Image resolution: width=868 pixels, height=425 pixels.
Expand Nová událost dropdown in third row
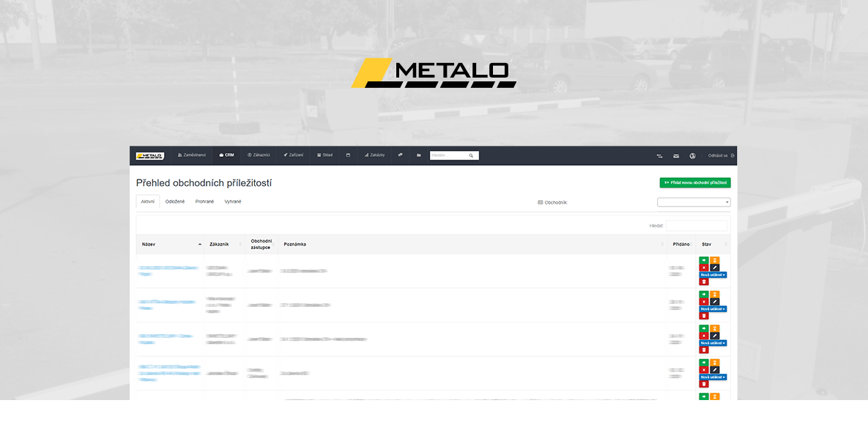click(x=713, y=343)
